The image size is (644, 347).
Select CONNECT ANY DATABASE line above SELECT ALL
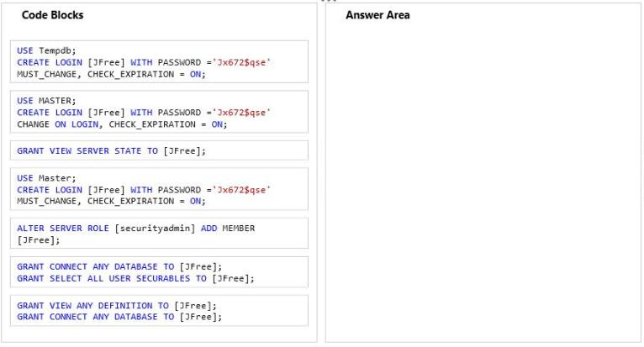click(119, 266)
